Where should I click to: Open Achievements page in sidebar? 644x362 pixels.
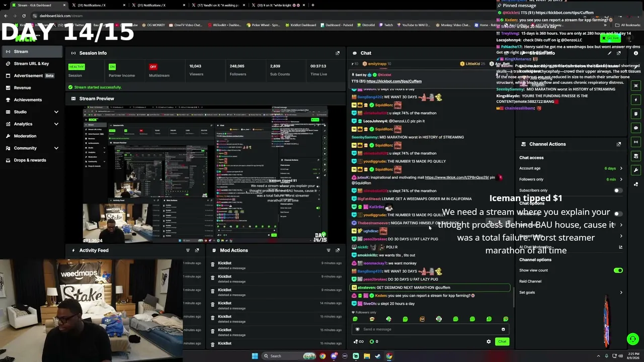click(x=31, y=100)
